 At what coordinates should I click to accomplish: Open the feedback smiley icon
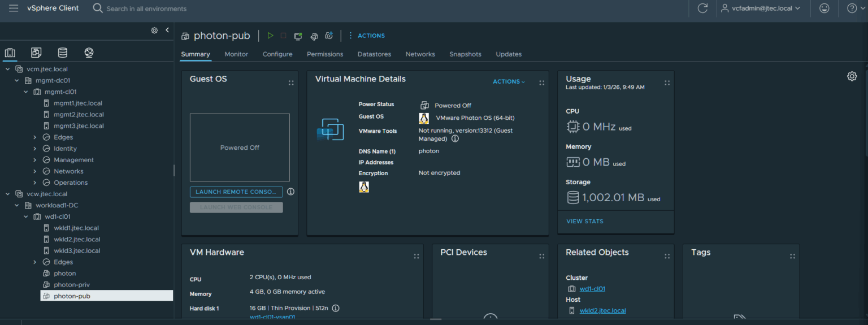[x=824, y=8]
